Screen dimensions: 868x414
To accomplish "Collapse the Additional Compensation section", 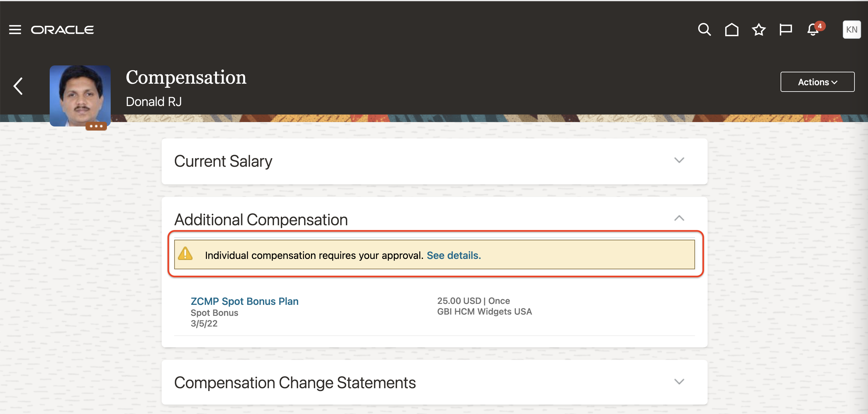I will coord(679,218).
